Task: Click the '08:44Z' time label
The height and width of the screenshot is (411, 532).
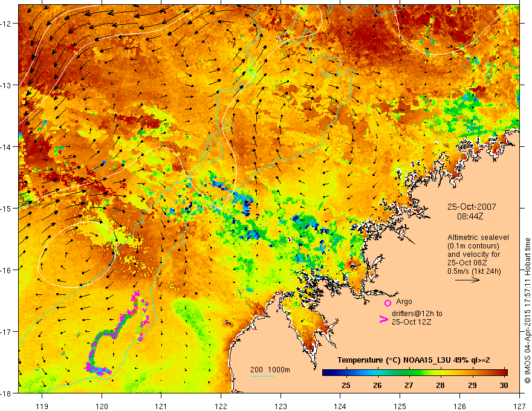Action: click(470, 216)
